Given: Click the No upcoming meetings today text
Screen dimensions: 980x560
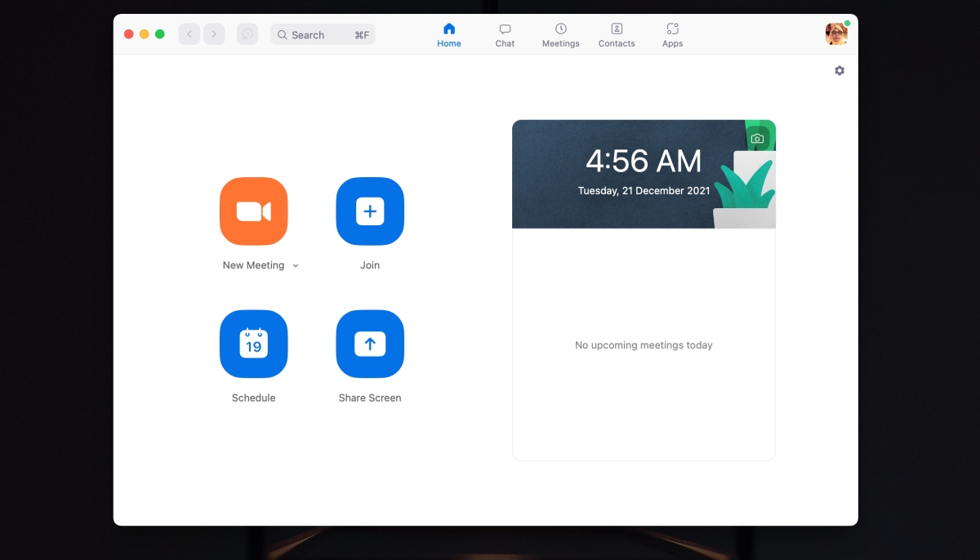Looking at the screenshot, I should [644, 345].
